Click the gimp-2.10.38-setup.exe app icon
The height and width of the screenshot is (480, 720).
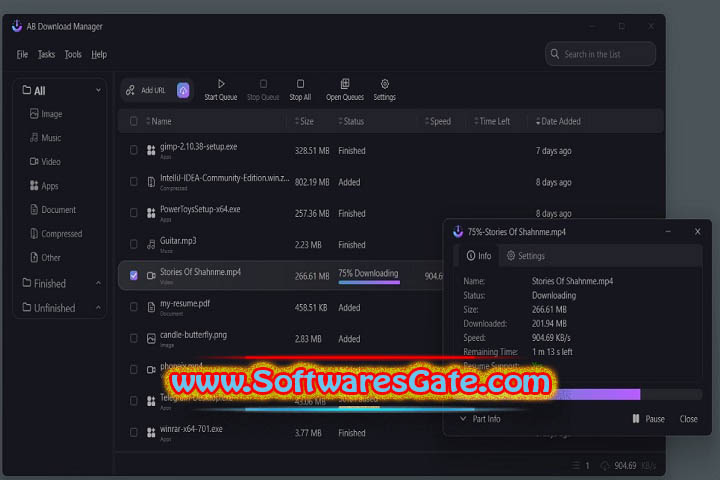click(x=151, y=151)
